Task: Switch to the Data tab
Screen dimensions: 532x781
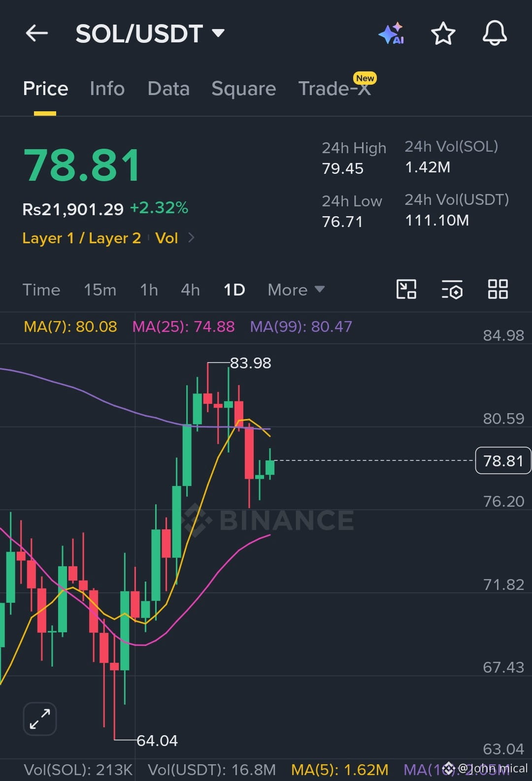Action: click(168, 89)
